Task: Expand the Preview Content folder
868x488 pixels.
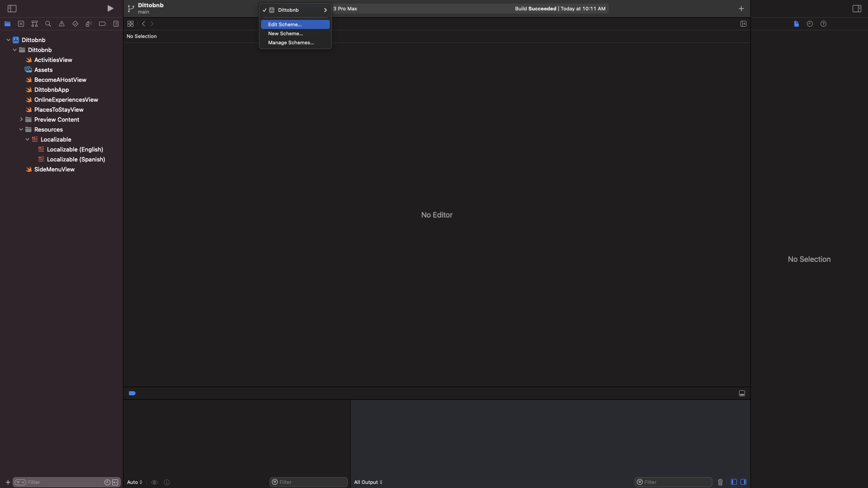Action: (21, 119)
